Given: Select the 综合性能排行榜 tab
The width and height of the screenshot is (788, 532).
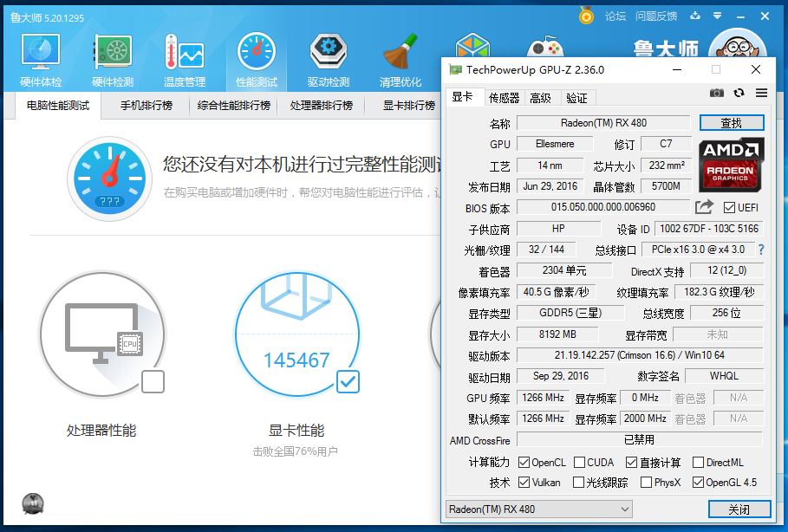Looking at the screenshot, I should point(234,106).
